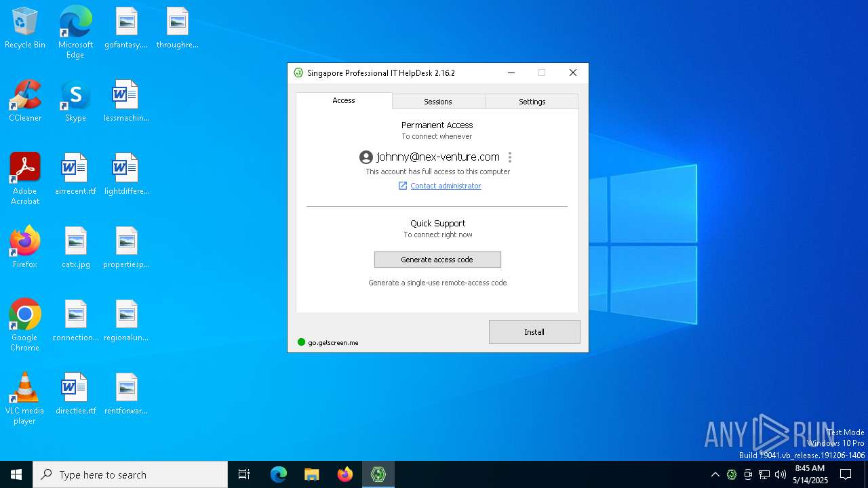Click the taskbar search box
This screenshot has height=488, width=868.
coord(130,474)
